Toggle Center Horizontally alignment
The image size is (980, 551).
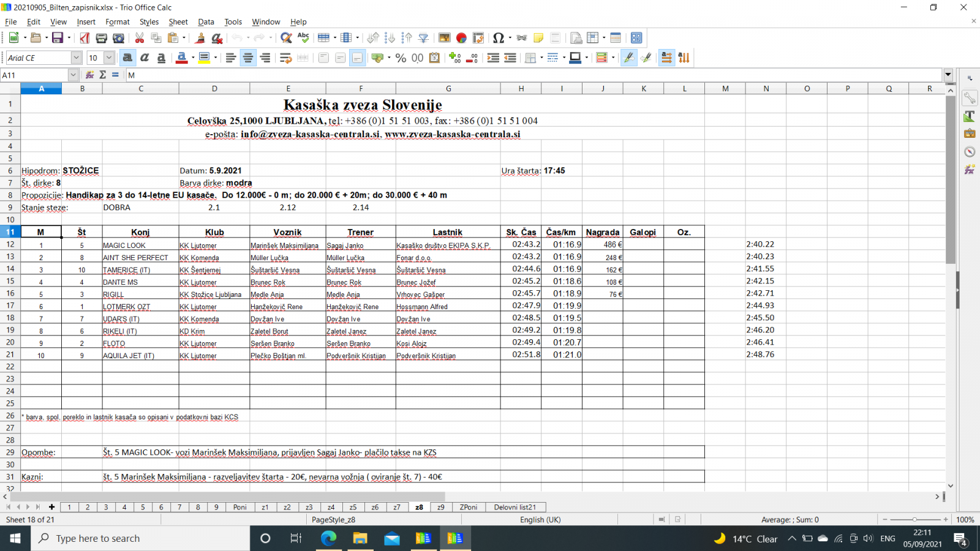click(x=248, y=58)
